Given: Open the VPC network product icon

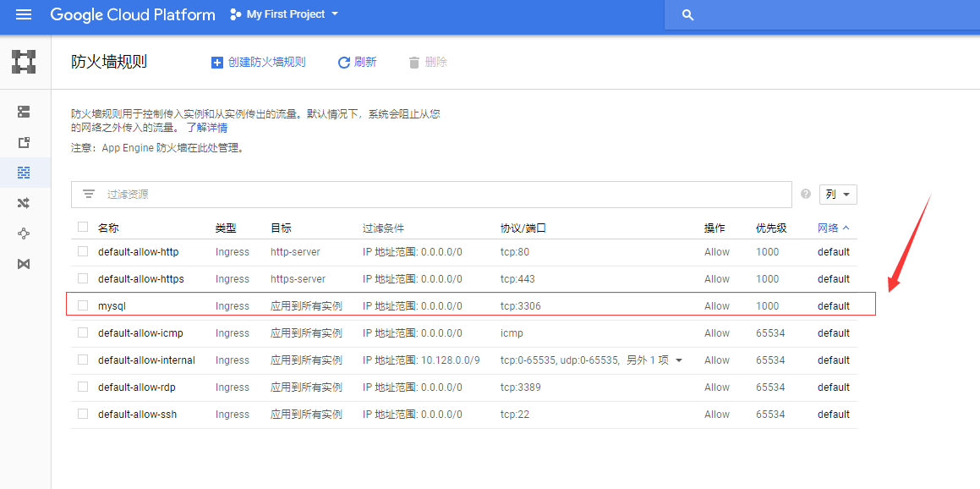Looking at the screenshot, I should pyautogui.click(x=24, y=61).
